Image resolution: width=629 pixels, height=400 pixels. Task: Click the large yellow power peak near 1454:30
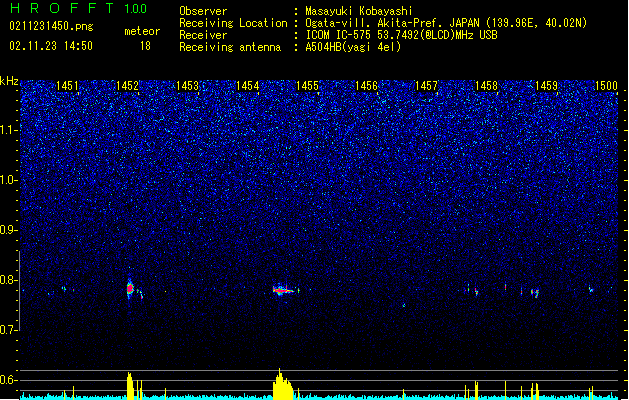pyautogui.click(x=282, y=384)
